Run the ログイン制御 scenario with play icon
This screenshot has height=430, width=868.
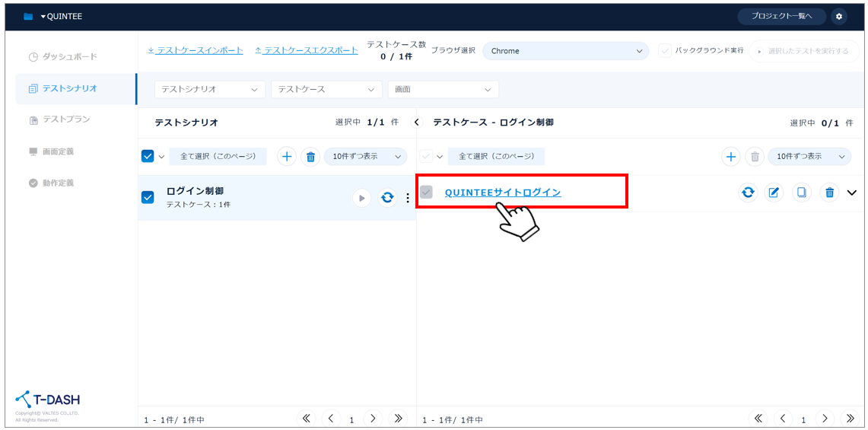(361, 198)
